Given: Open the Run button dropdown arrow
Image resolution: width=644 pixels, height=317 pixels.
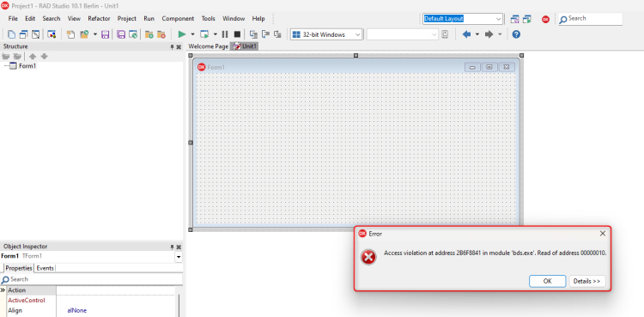Looking at the screenshot, I should (192, 34).
